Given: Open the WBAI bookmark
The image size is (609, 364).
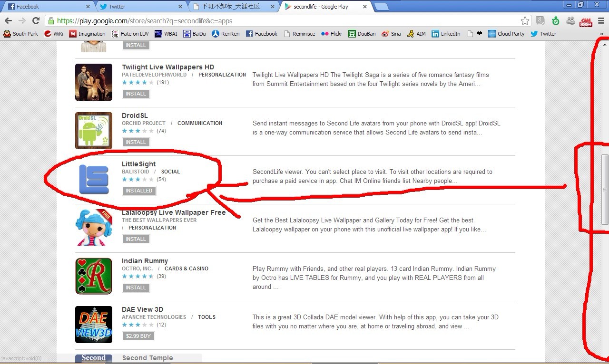Looking at the screenshot, I should point(166,34).
